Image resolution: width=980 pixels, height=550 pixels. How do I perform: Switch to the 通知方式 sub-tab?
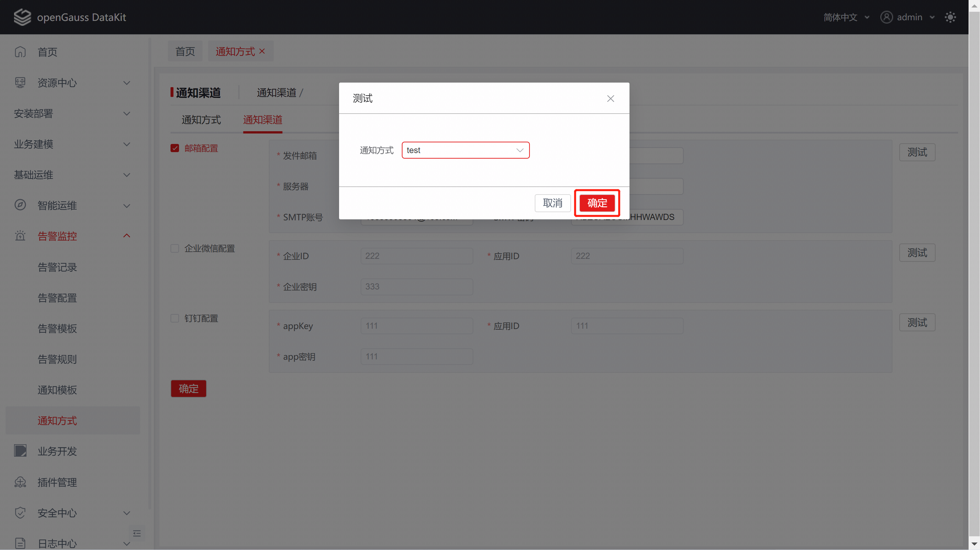tap(201, 120)
